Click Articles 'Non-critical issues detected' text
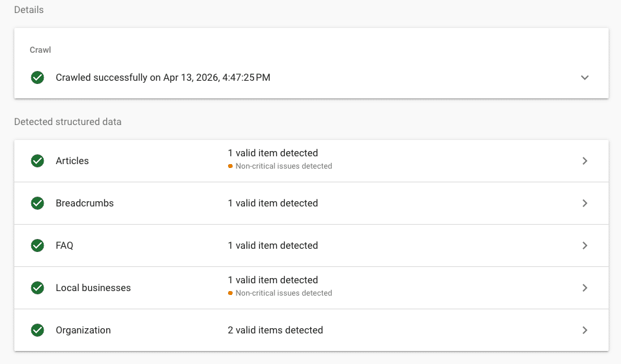621x364 pixels. [x=283, y=166]
